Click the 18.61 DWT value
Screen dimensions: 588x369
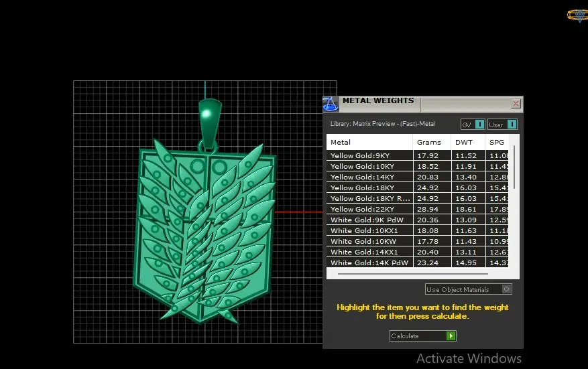[x=466, y=209]
